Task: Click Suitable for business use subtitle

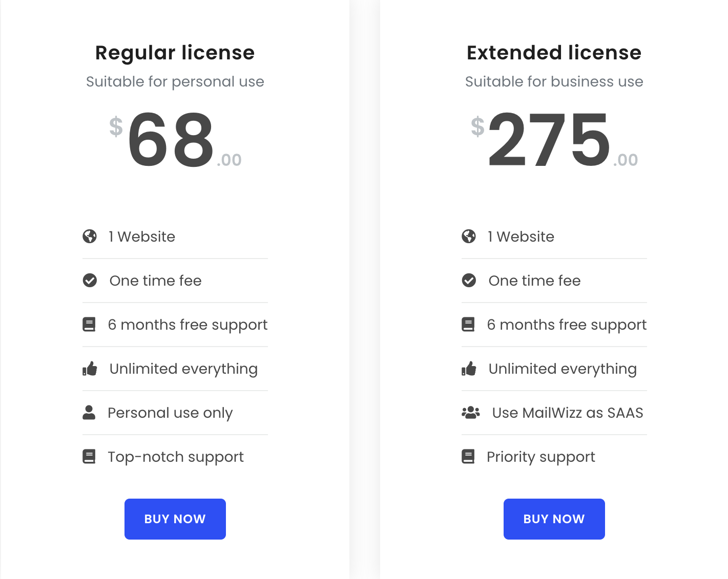Action: coord(554,82)
